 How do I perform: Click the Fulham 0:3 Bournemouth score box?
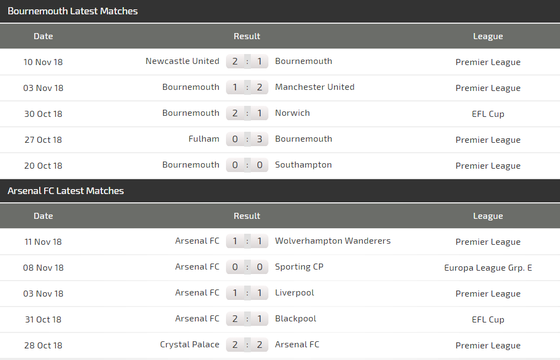coord(247,139)
